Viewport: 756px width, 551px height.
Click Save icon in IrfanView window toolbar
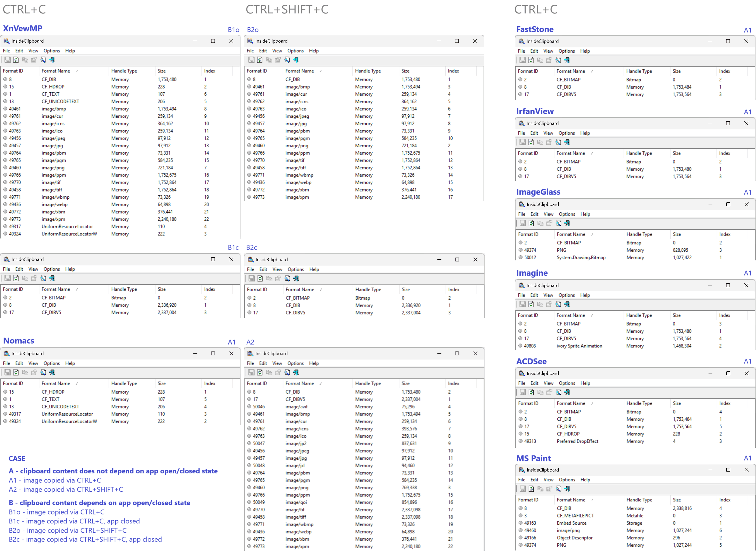coord(522,142)
